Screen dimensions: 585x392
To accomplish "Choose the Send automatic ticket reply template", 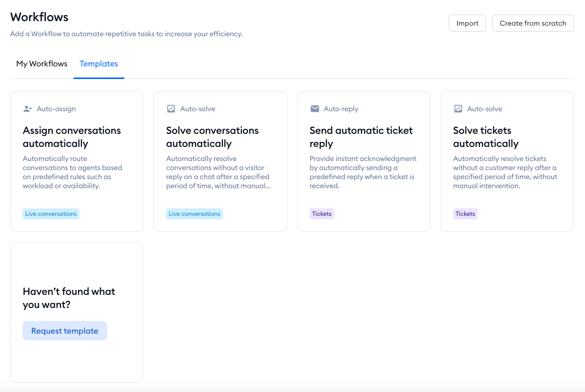I will pyautogui.click(x=361, y=137).
